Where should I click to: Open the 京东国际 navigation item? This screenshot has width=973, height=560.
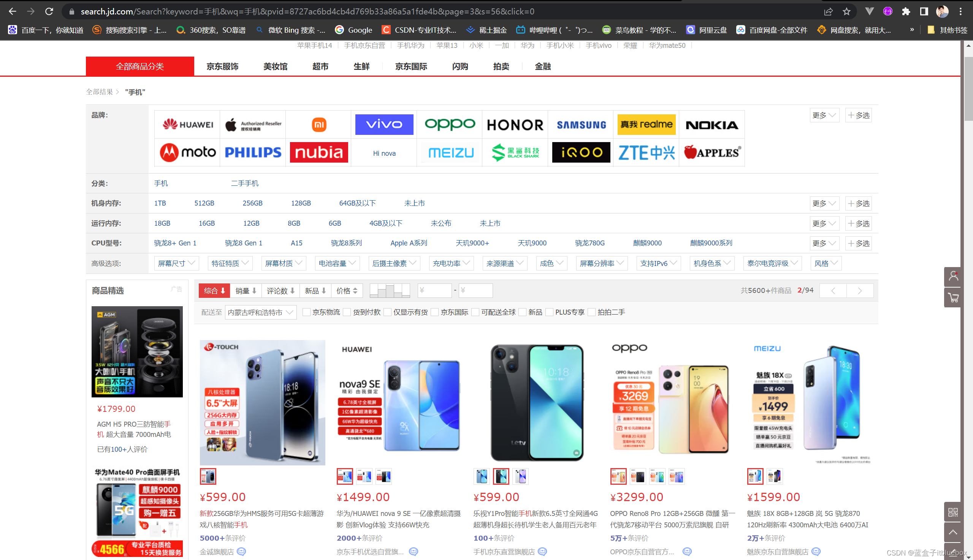tap(411, 66)
